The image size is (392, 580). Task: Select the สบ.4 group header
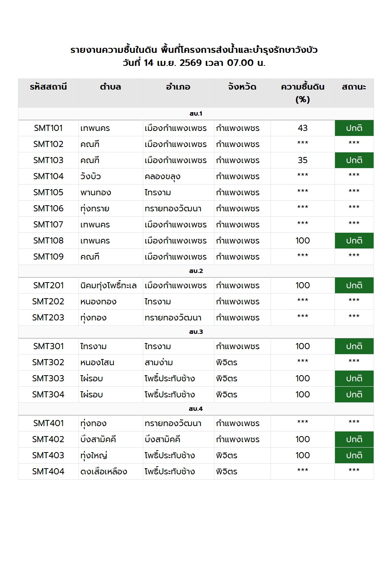point(196,409)
